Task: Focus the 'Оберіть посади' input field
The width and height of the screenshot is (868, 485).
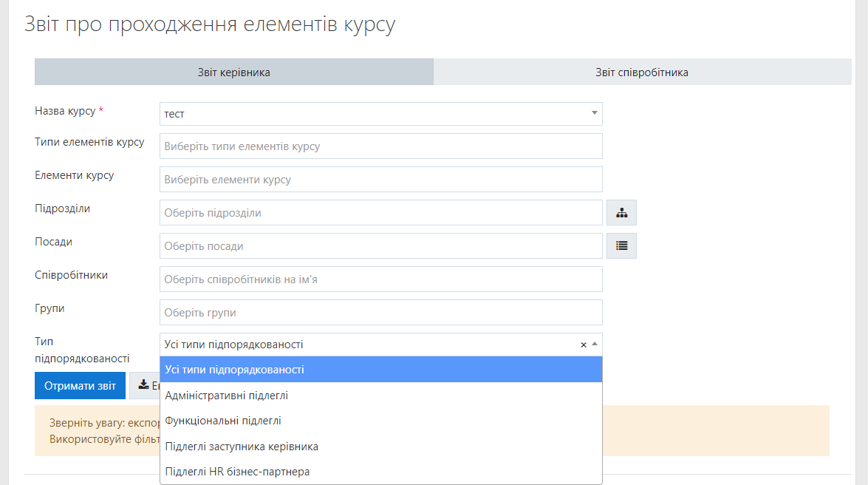Action: [x=381, y=246]
